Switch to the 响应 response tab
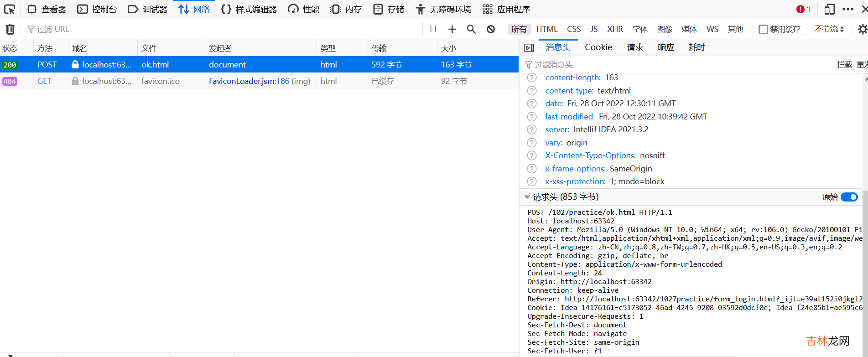 (x=666, y=47)
